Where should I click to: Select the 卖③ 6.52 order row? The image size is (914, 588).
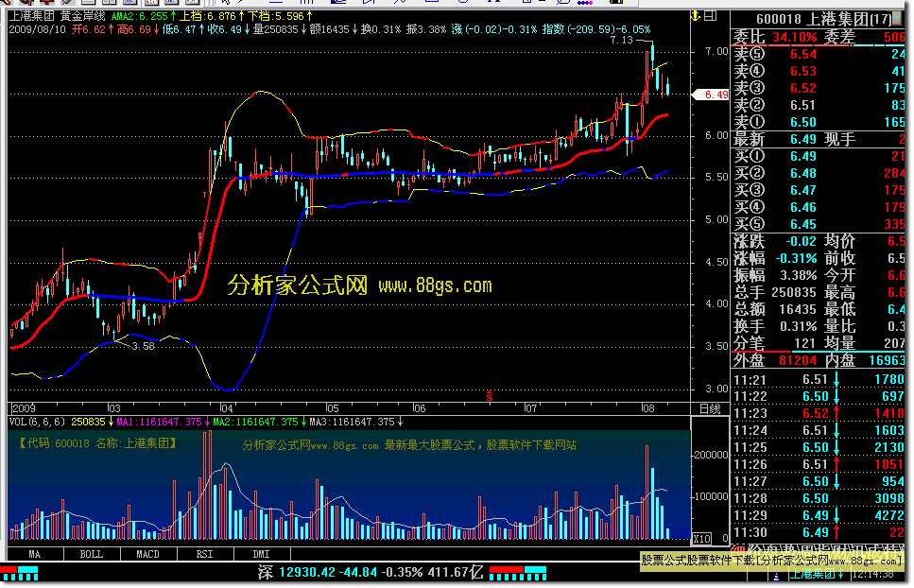coord(819,88)
